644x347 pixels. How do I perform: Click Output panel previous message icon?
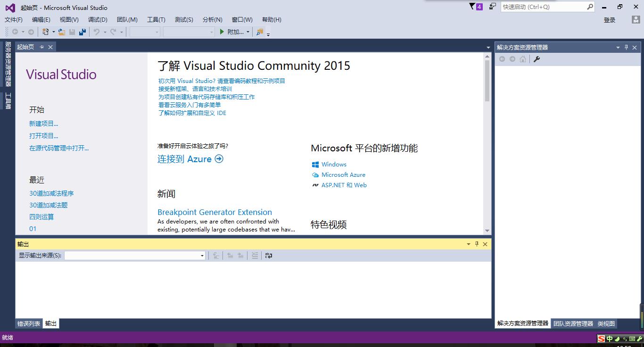(230, 256)
